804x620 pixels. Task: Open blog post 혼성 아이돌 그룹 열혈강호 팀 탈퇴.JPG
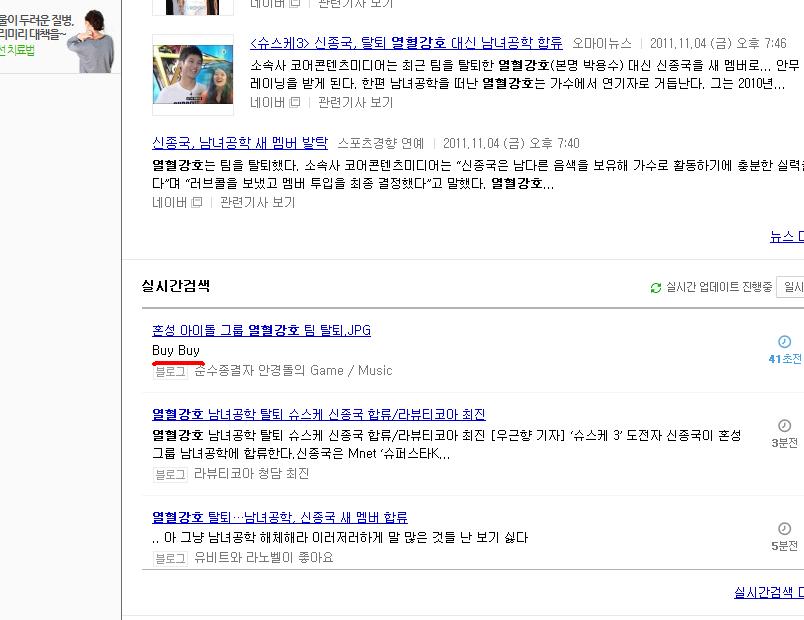[262, 330]
